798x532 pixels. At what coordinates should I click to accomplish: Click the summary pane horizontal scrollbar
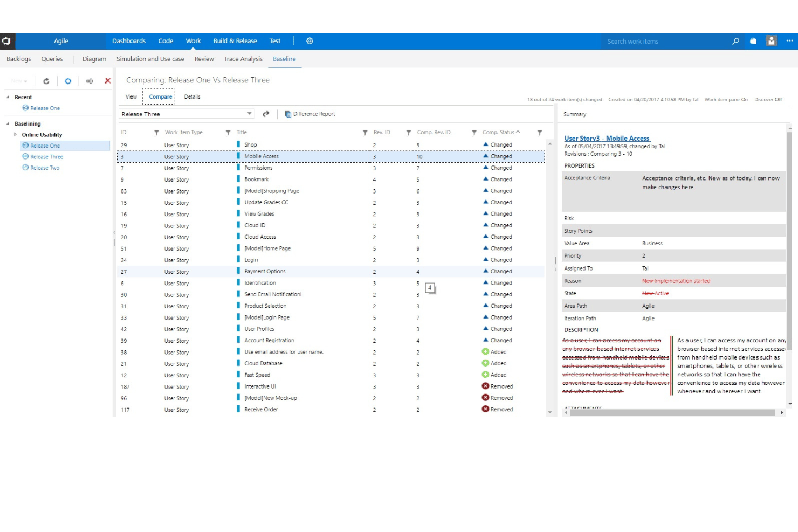click(672, 413)
